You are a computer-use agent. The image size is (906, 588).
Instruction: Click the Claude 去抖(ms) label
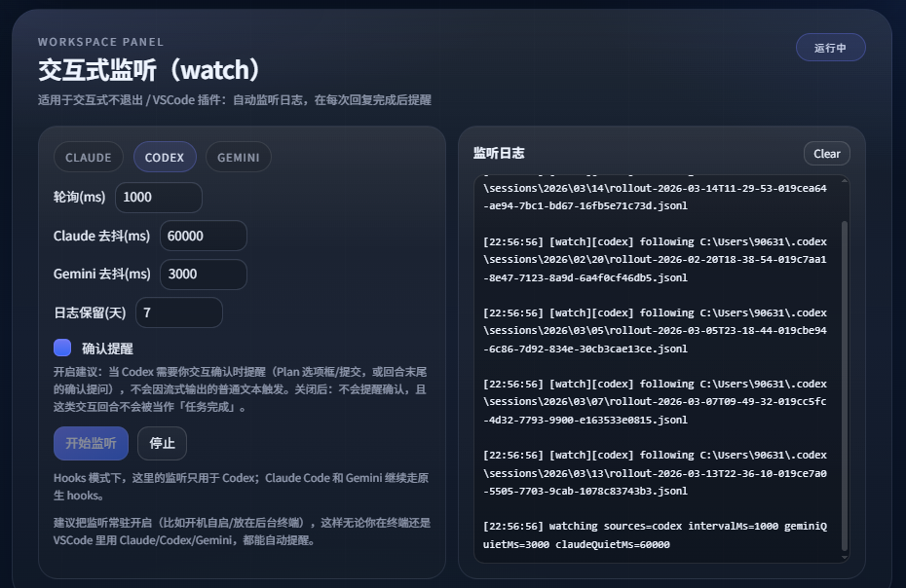(x=101, y=236)
